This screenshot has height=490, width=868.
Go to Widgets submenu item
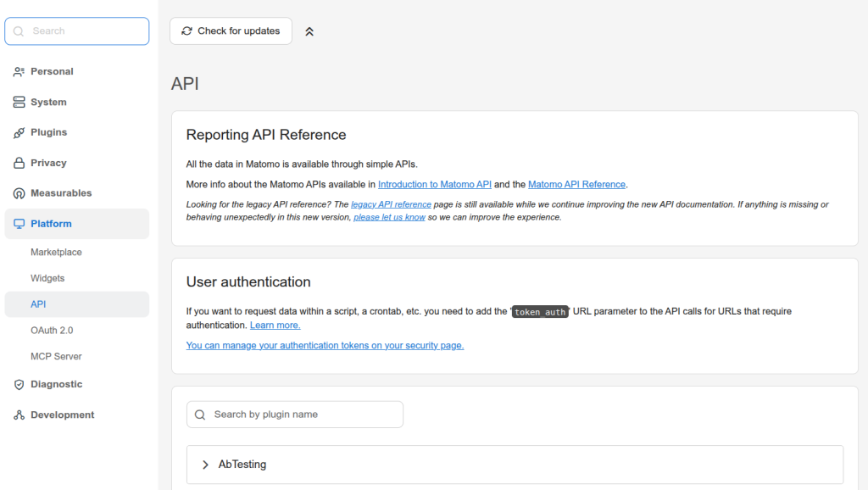[77, 278]
